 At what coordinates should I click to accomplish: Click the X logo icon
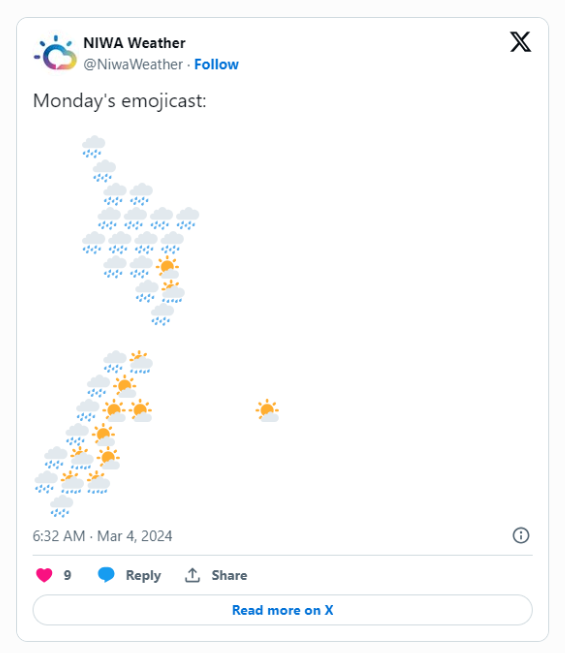tap(520, 42)
